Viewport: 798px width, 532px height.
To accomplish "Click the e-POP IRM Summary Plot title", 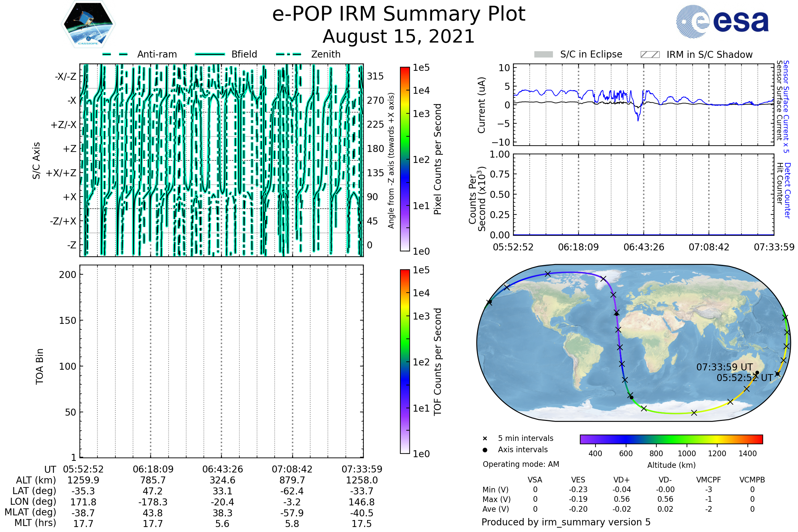I will pyautogui.click(x=399, y=14).
